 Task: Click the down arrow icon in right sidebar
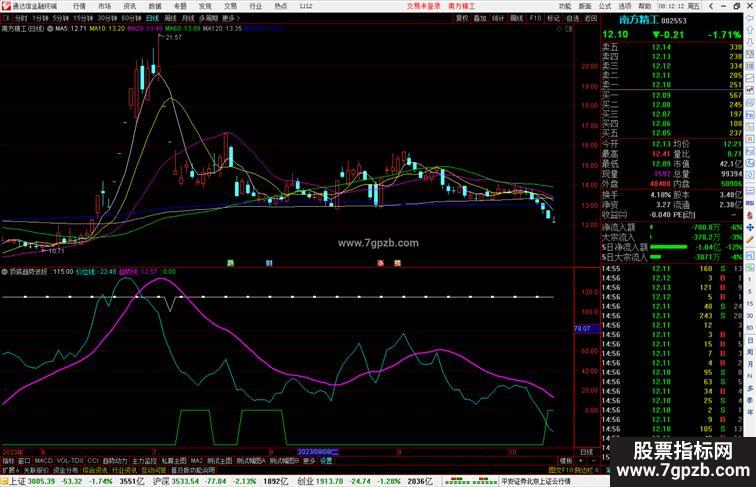pyautogui.click(x=750, y=42)
